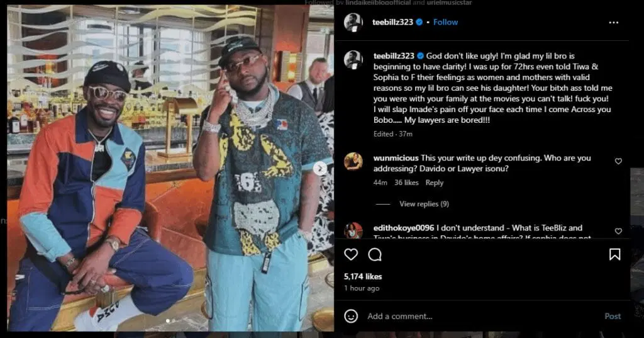Select the second carousel dot indicator

point(174,321)
